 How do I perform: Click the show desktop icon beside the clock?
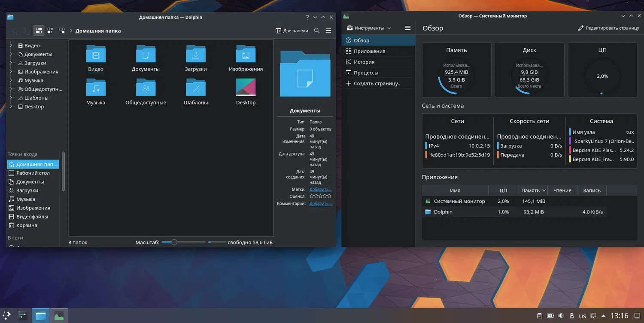tap(636, 316)
